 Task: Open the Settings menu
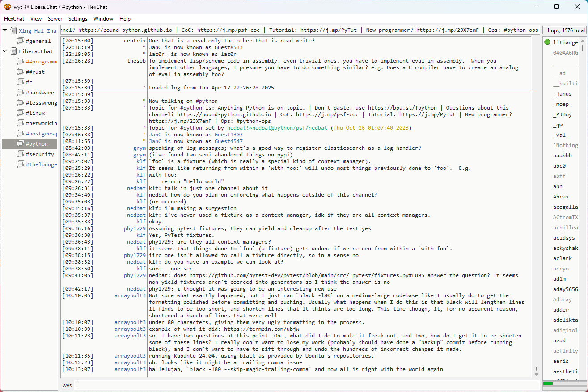point(78,19)
